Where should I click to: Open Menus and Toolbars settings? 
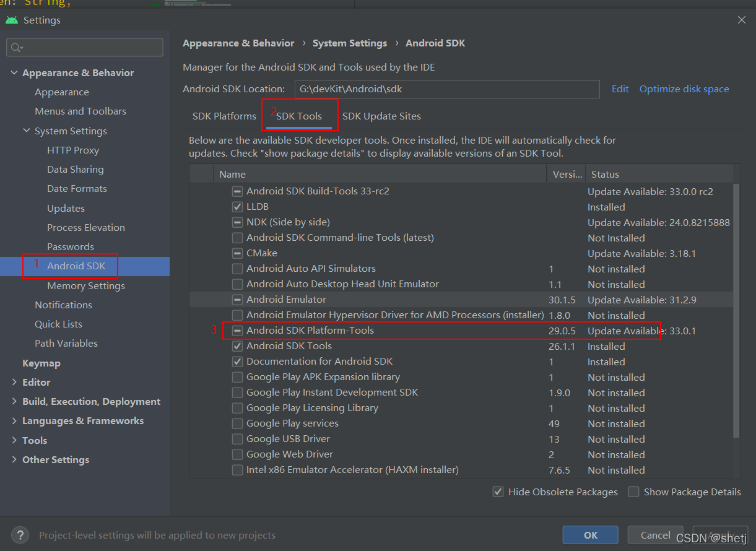[x=80, y=111]
